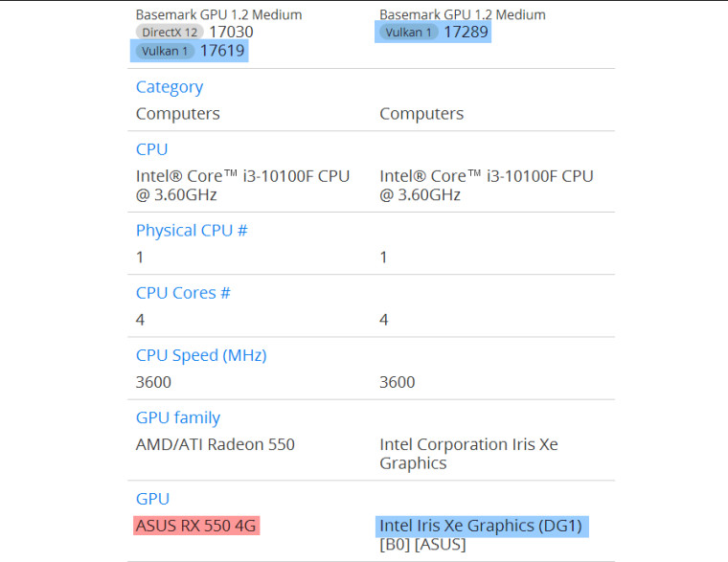Click the left Basemark GPU 1.2 Medium title

[x=218, y=14]
